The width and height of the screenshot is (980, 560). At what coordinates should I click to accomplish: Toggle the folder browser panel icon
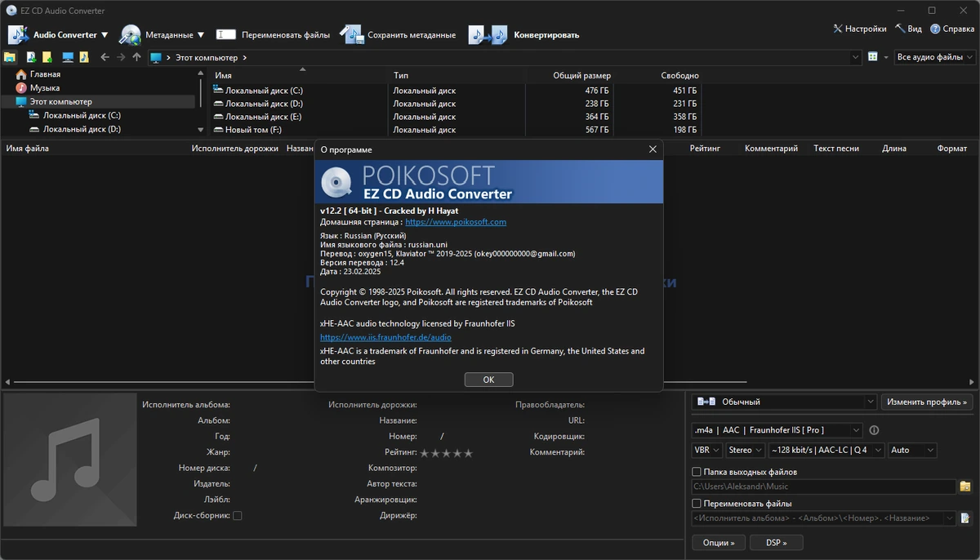point(10,57)
